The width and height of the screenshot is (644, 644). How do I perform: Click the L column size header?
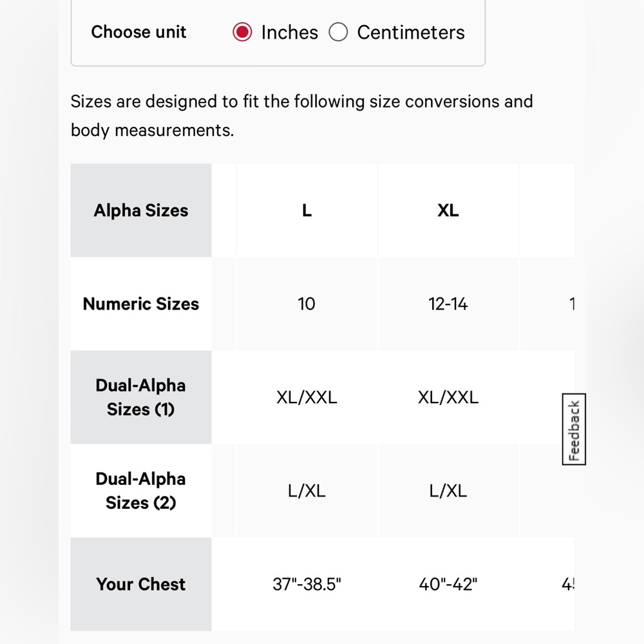tap(307, 211)
